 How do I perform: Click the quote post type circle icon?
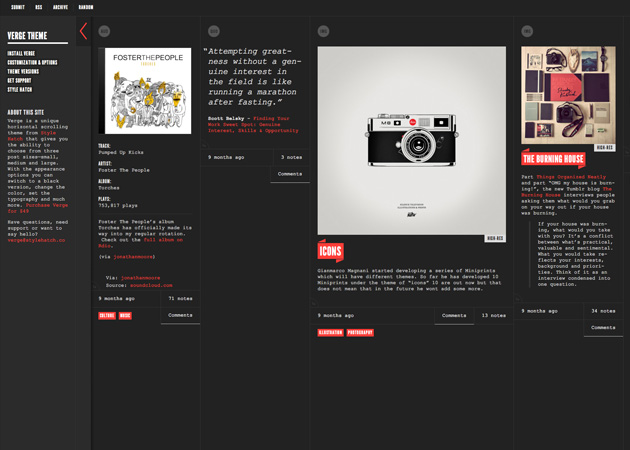pyautogui.click(x=214, y=31)
